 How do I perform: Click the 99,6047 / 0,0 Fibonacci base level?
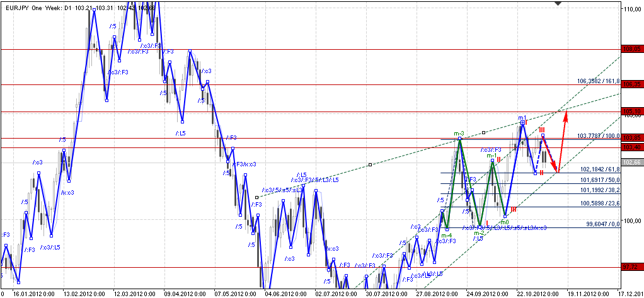pos(602,224)
